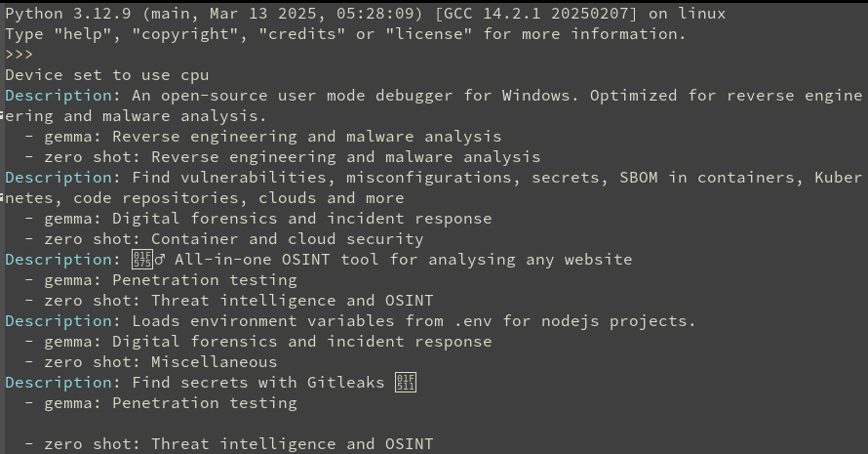Image resolution: width=868 pixels, height=454 pixels.
Task: Click the missing-glyph box after "Gitleaks"
Action: pos(406,383)
